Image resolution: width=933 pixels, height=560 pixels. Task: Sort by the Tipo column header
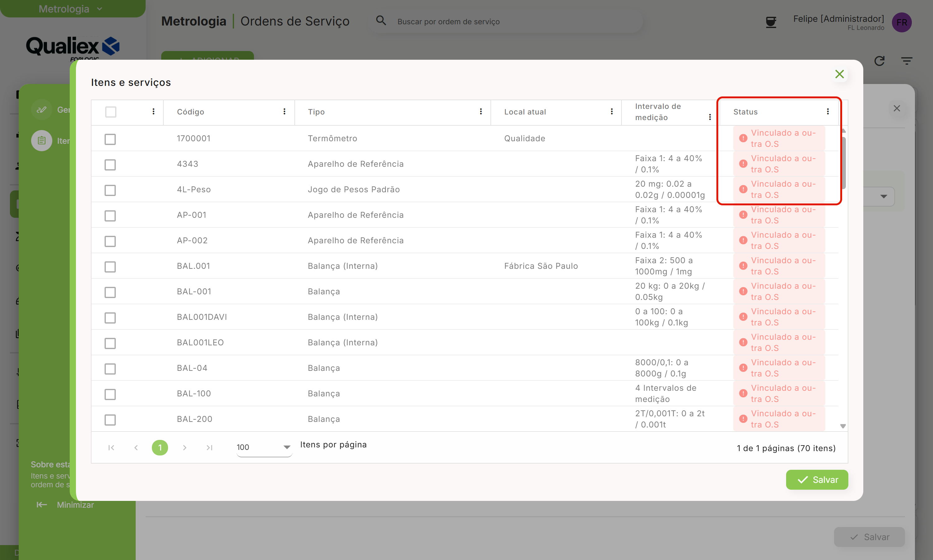[x=316, y=112]
